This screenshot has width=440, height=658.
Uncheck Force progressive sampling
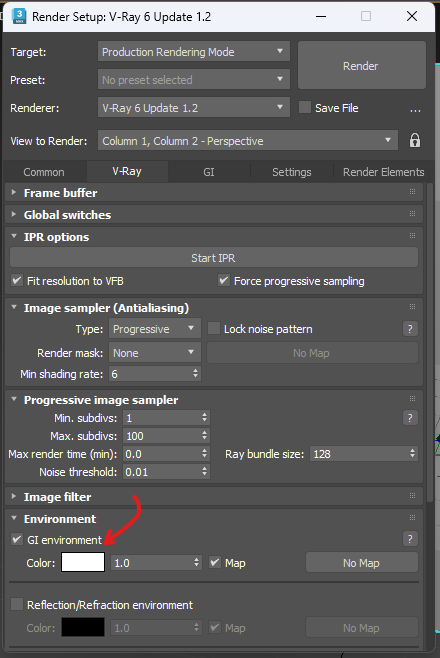click(x=224, y=280)
